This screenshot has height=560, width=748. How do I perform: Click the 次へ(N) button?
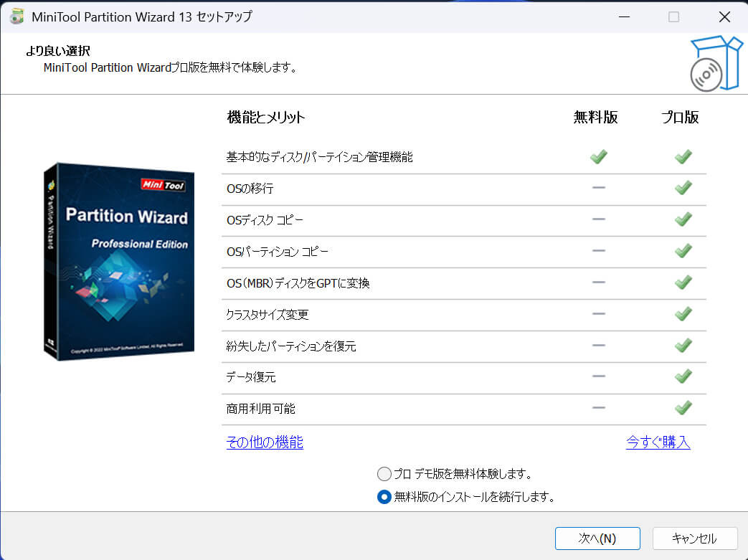tap(597, 538)
